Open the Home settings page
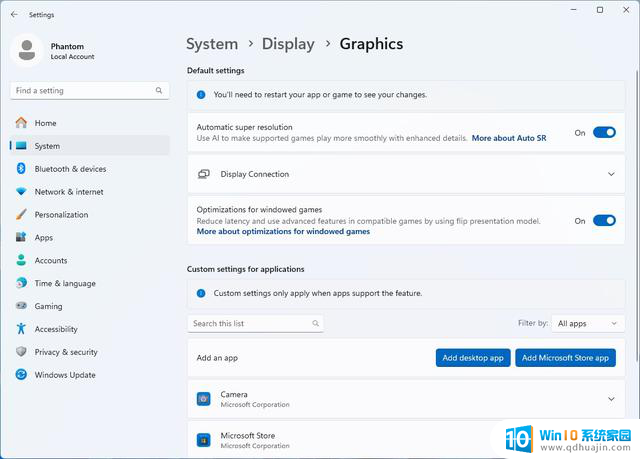 click(90, 123)
